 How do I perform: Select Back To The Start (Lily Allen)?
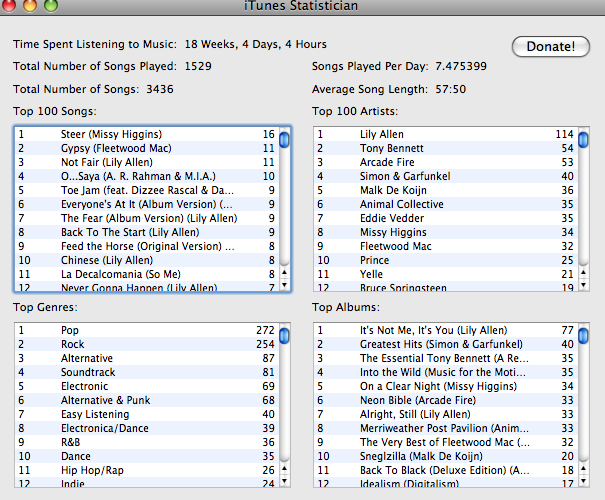147,232
